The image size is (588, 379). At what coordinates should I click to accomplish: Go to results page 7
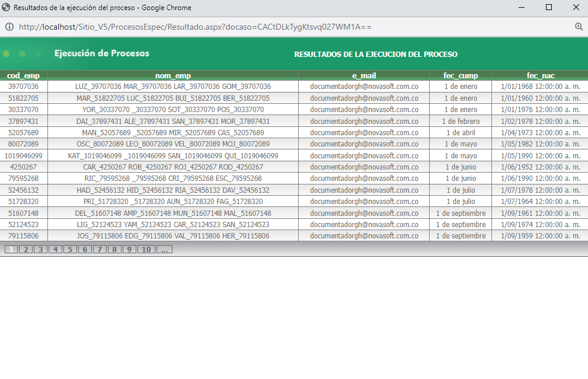click(x=100, y=249)
